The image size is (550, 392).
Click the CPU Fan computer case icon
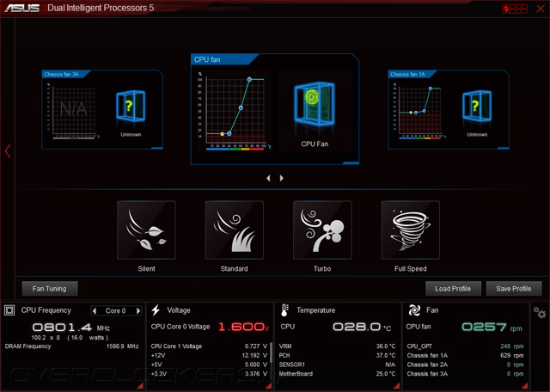pyautogui.click(x=315, y=104)
